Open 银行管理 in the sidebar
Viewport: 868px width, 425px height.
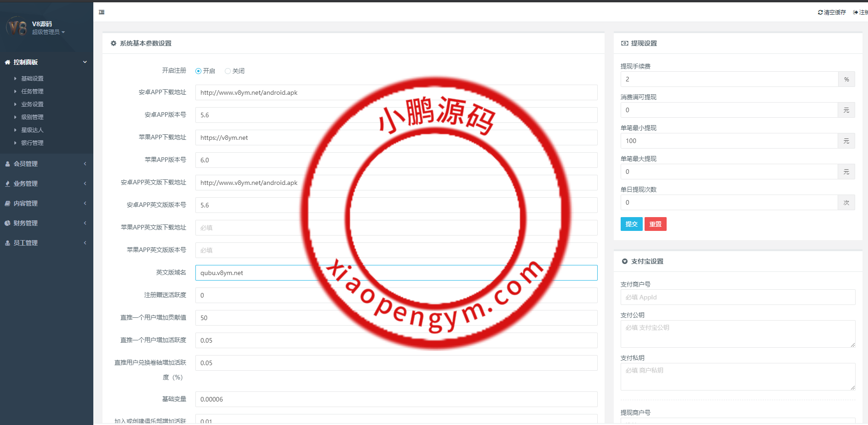pos(32,143)
